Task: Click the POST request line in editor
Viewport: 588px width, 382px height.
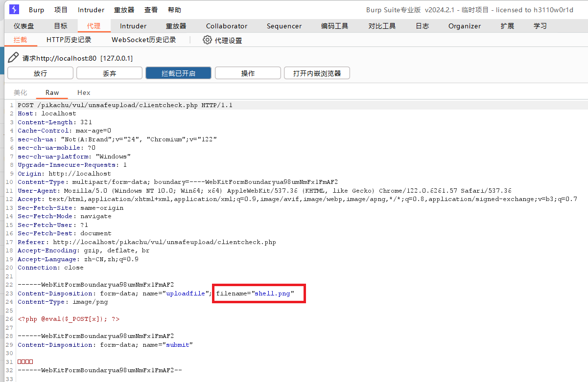Action: coord(125,105)
